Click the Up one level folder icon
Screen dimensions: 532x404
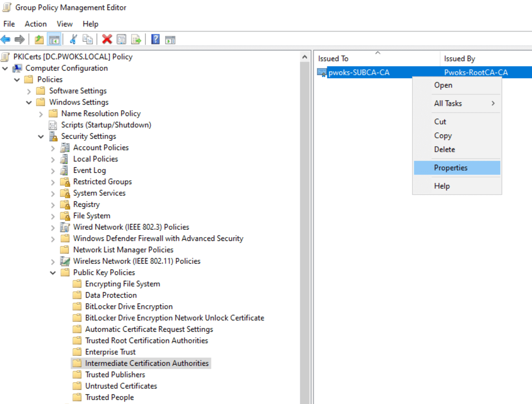(39, 40)
